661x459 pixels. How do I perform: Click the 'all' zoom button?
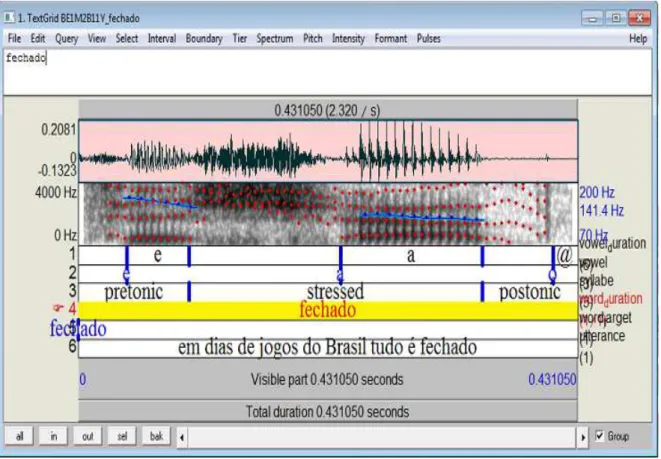click(19, 437)
